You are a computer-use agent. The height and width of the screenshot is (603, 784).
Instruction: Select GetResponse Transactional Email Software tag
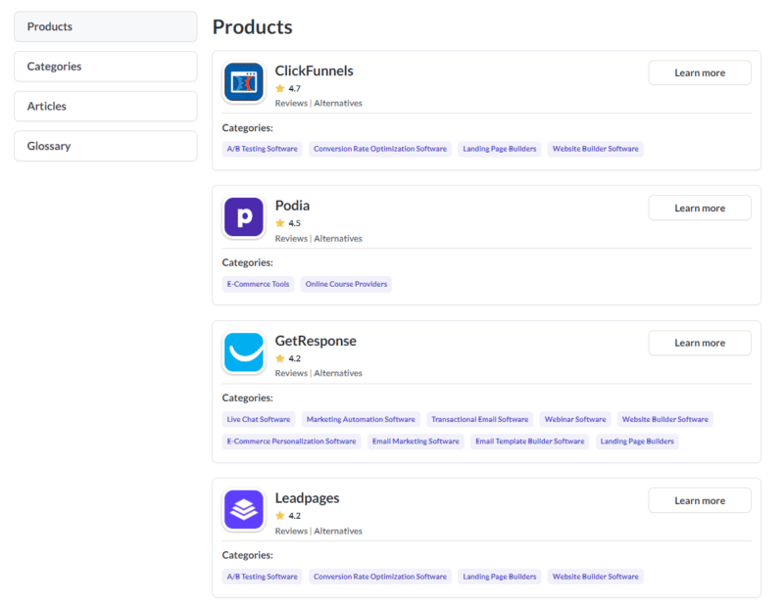click(480, 420)
